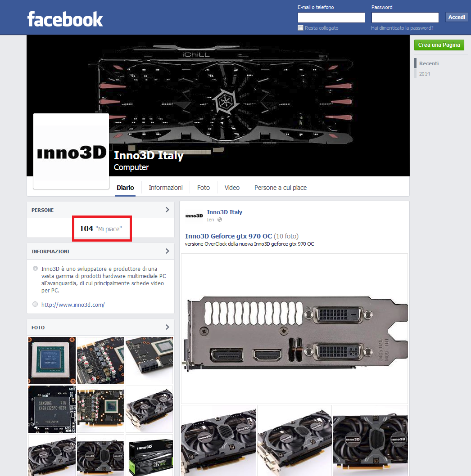471x476 pixels.
Task: Open the capacitors circuit board photo thumbnail
Action: tap(100, 360)
